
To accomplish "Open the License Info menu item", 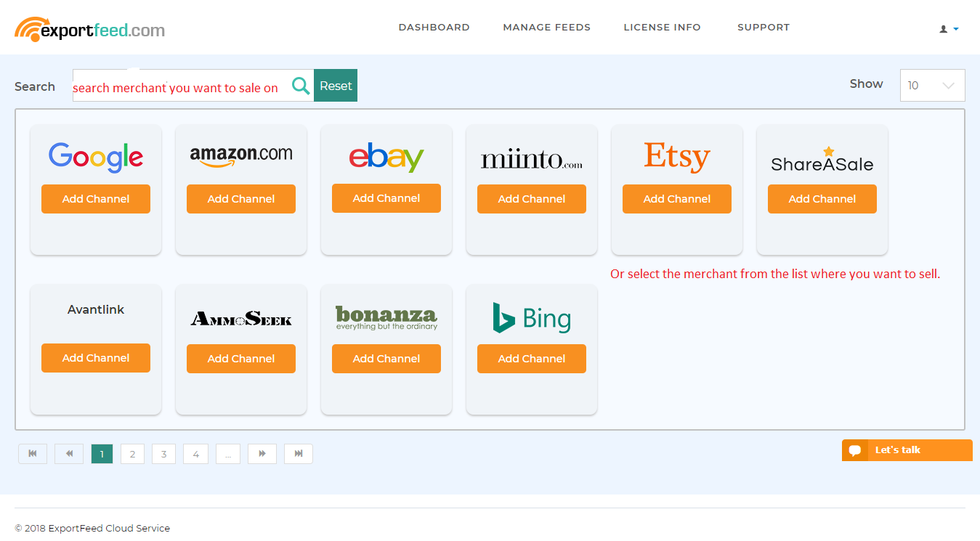I will [663, 28].
